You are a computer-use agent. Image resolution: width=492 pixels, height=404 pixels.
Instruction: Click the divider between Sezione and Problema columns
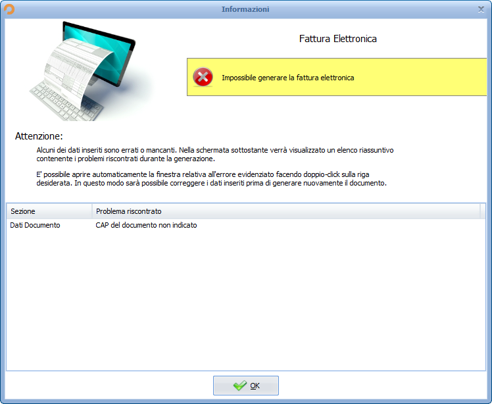pos(92,211)
